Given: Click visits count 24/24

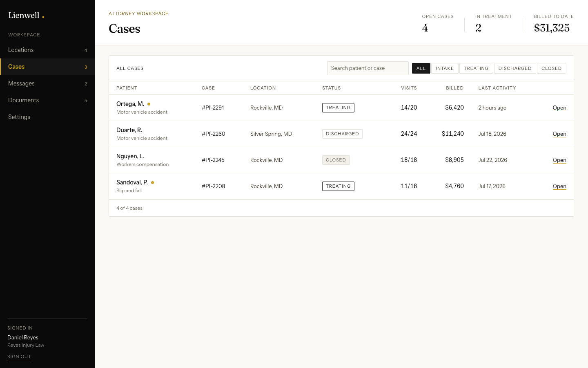Looking at the screenshot, I should 409,134.
